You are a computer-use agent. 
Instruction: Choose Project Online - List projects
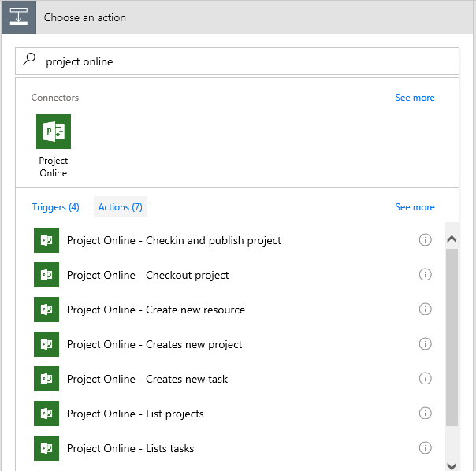(136, 414)
